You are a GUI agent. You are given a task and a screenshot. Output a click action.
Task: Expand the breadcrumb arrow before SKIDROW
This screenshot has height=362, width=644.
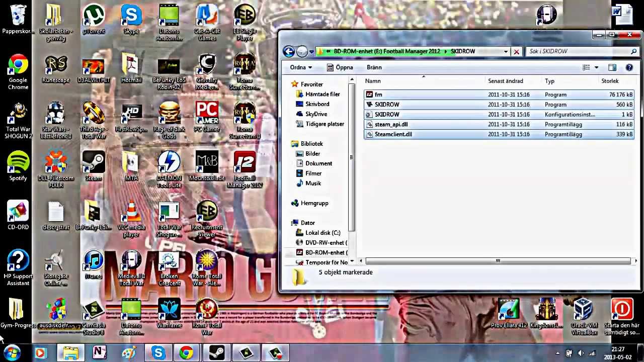445,51
